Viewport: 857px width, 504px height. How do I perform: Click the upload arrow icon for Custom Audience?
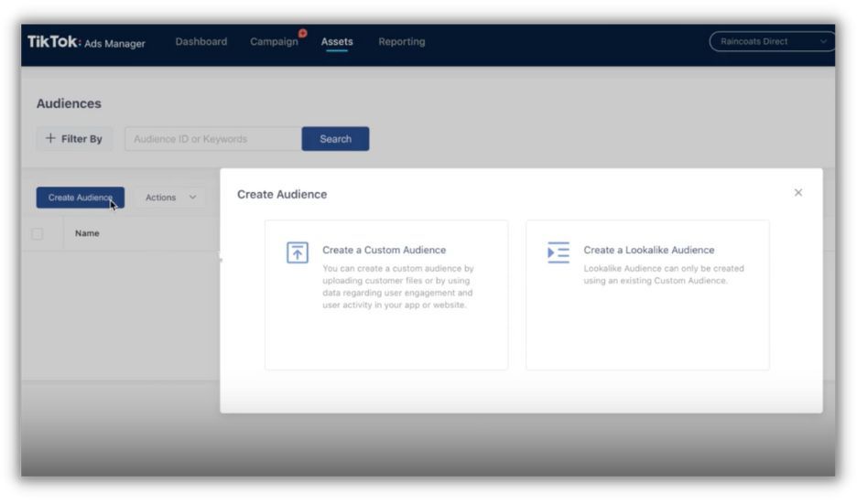298,253
